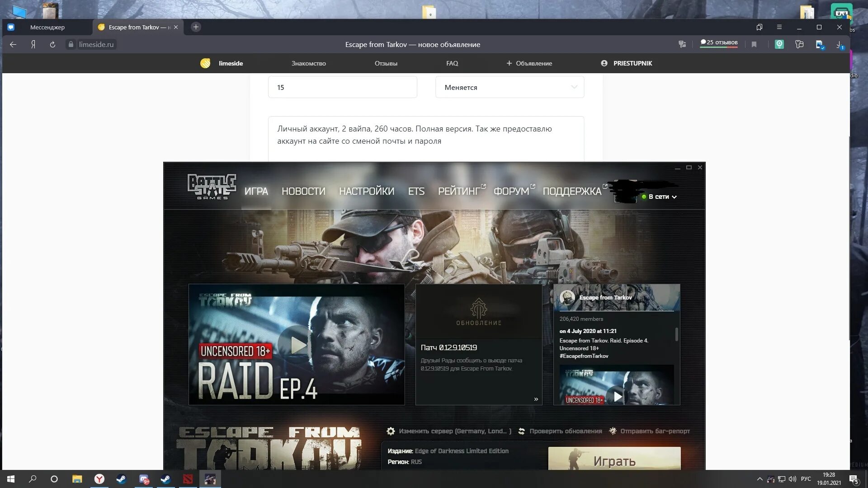
Task: Show hidden tray icons chevron
Action: click(x=759, y=479)
